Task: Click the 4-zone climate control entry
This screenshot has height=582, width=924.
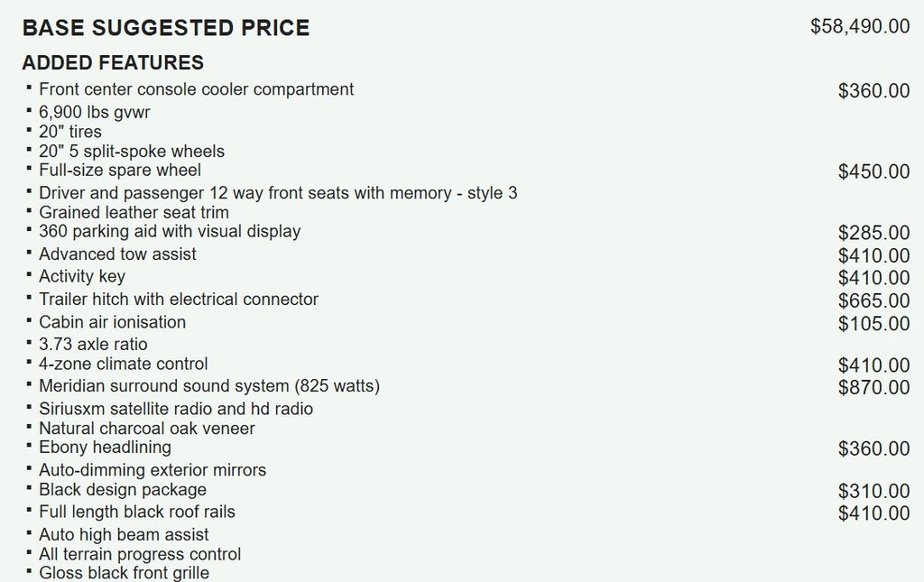Action: tap(124, 365)
